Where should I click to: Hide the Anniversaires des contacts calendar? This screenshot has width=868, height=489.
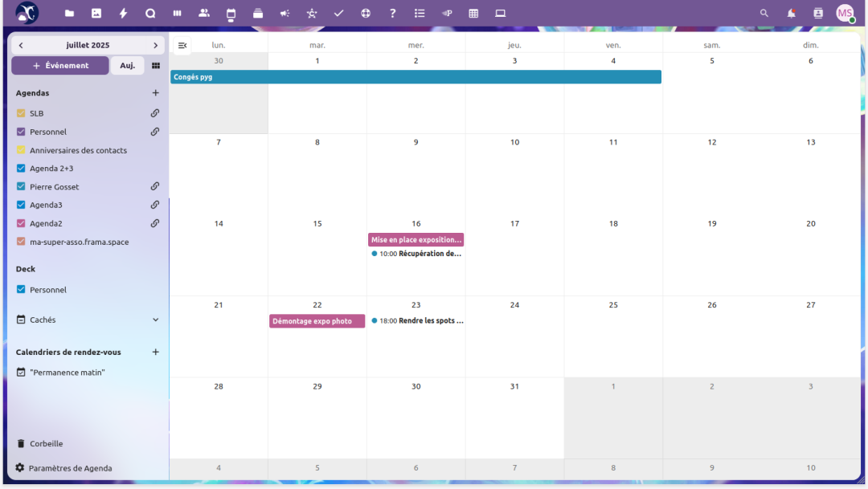(21, 150)
